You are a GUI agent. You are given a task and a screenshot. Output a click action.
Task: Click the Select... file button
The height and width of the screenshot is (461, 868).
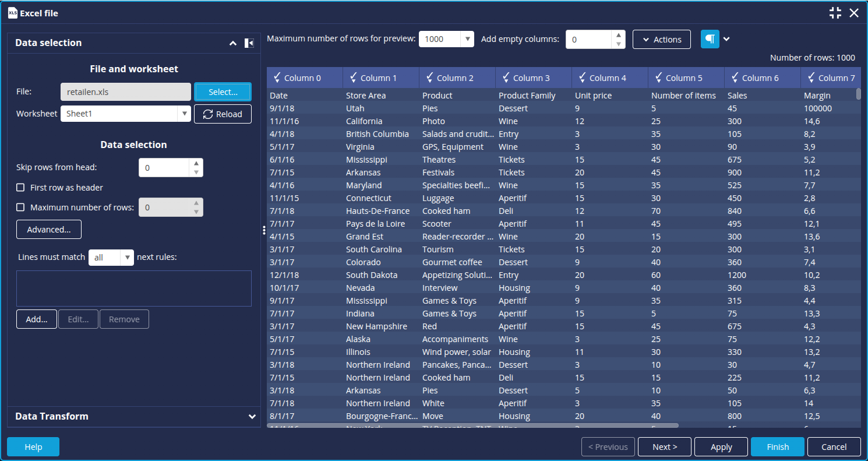pyautogui.click(x=223, y=92)
